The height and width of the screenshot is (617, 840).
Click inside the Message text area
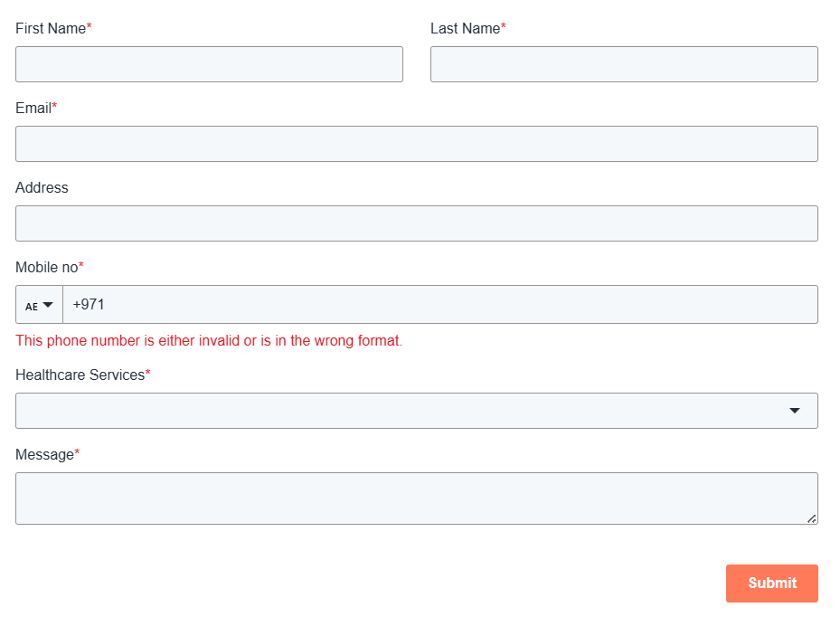pos(417,498)
